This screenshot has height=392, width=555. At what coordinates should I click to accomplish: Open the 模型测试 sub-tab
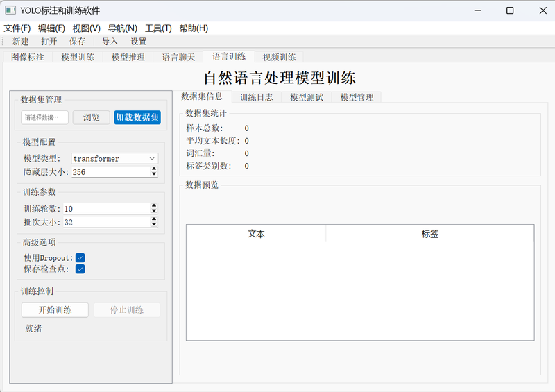pyautogui.click(x=307, y=97)
